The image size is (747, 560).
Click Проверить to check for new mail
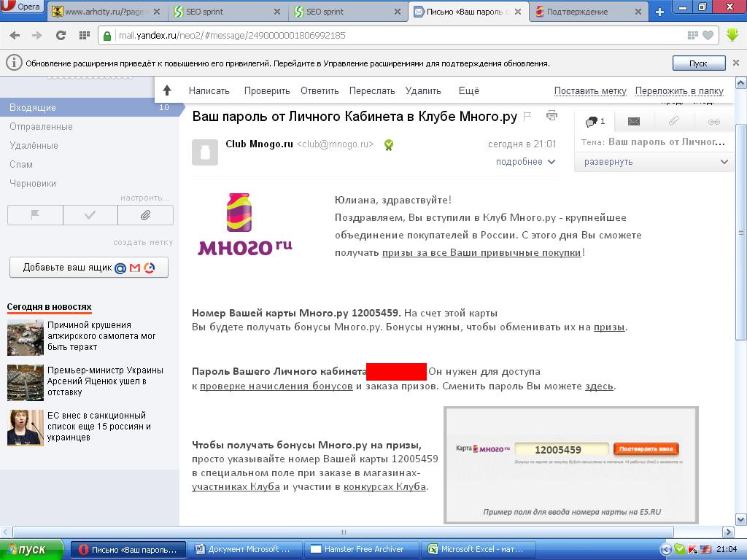[x=267, y=91]
